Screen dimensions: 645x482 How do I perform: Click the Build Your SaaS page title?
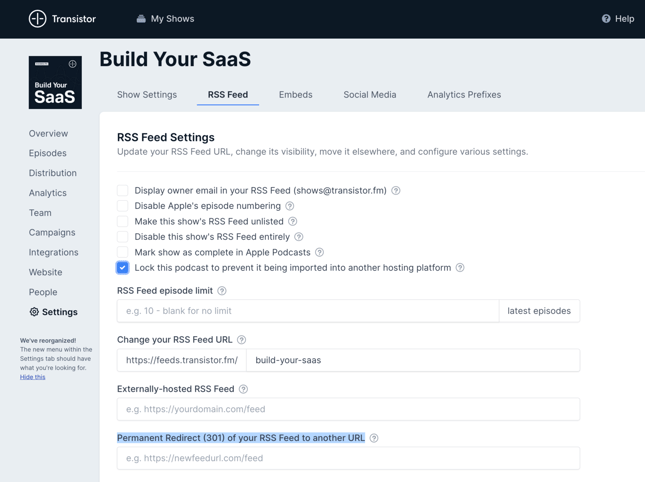[175, 59]
